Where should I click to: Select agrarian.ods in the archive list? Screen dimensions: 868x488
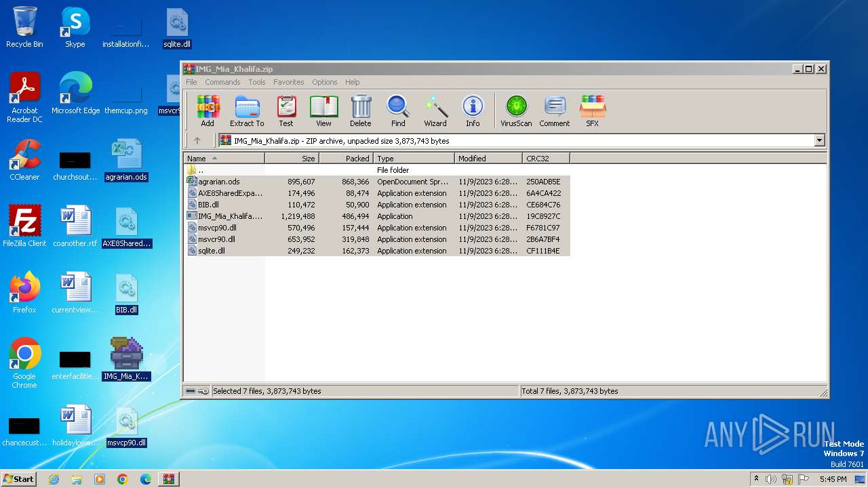pyautogui.click(x=376, y=182)
